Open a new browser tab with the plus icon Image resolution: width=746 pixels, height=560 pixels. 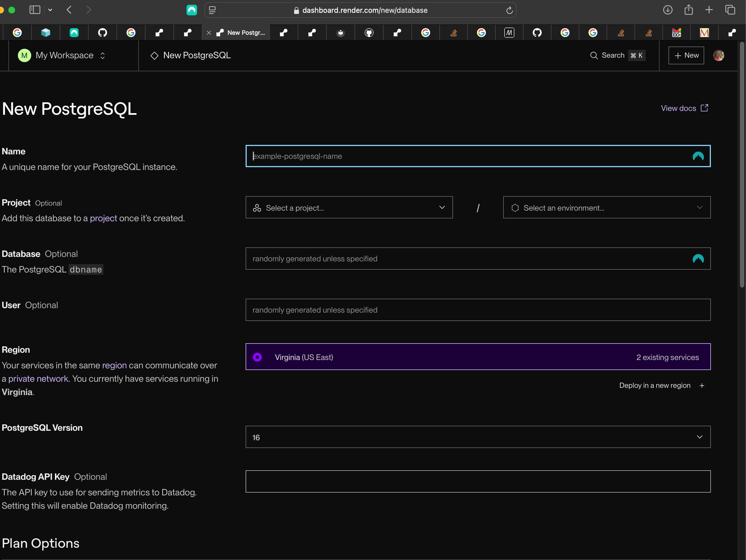click(x=709, y=10)
